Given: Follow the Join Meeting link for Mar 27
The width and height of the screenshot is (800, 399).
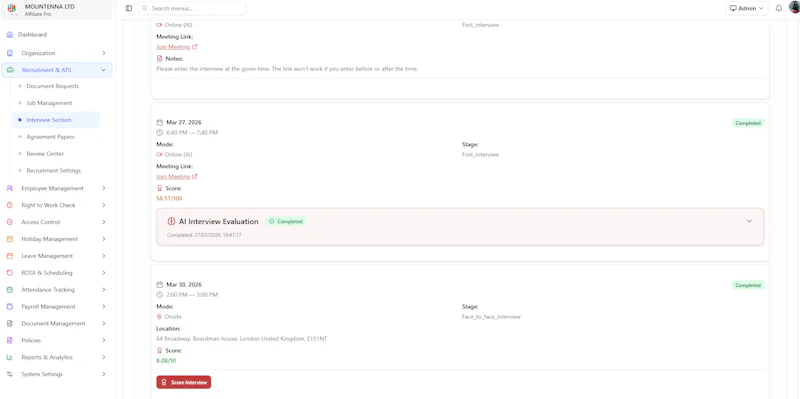Looking at the screenshot, I should (x=177, y=177).
